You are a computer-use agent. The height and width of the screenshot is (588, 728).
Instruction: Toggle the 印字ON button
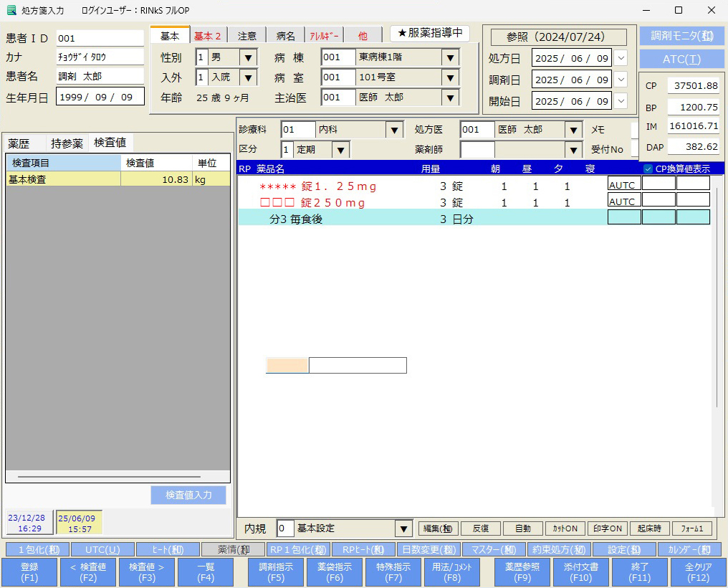pyautogui.click(x=608, y=528)
